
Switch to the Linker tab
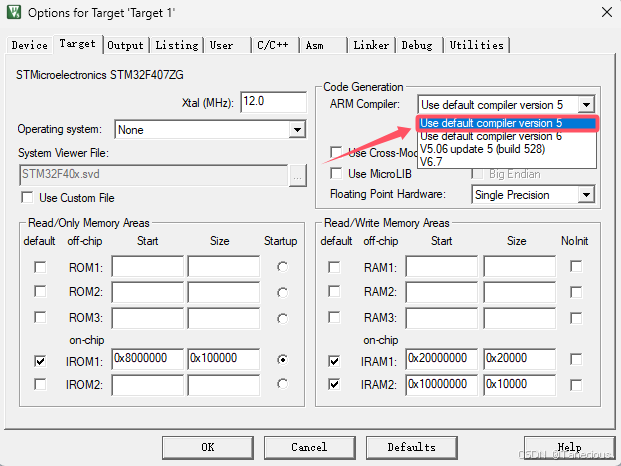371,45
